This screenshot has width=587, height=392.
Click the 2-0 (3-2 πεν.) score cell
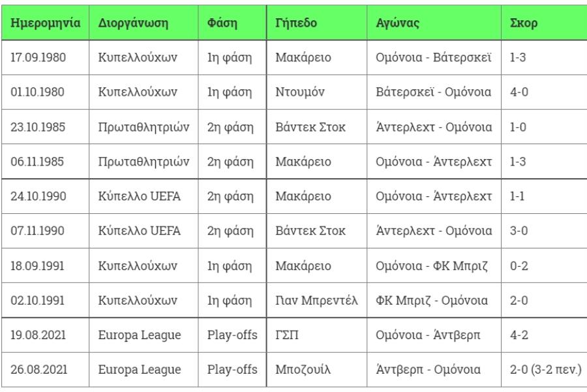[x=544, y=370]
